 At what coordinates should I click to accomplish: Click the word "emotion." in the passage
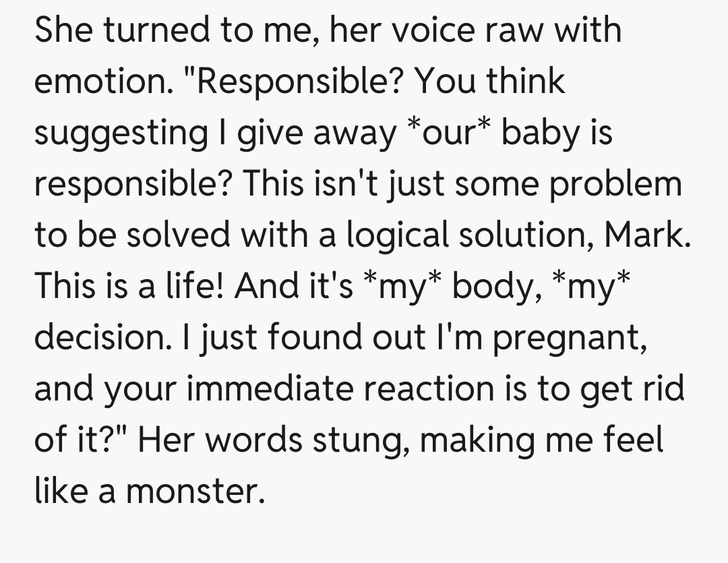(x=101, y=82)
